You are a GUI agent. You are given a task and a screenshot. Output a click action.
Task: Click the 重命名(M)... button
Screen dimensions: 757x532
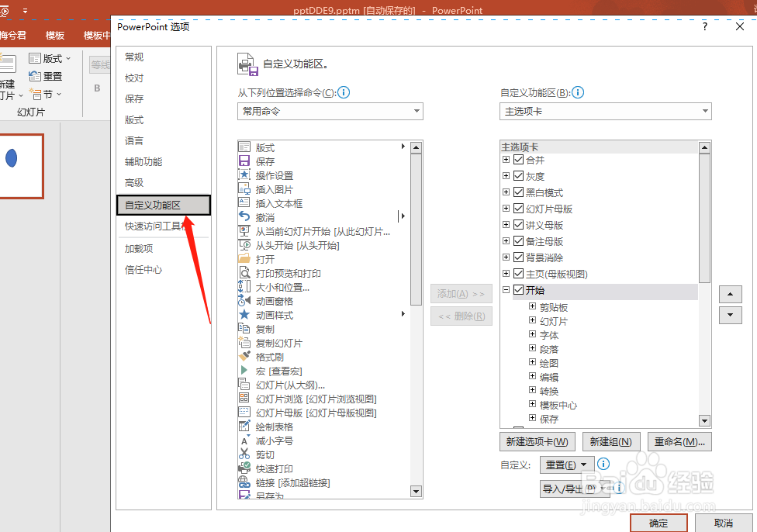(x=679, y=442)
